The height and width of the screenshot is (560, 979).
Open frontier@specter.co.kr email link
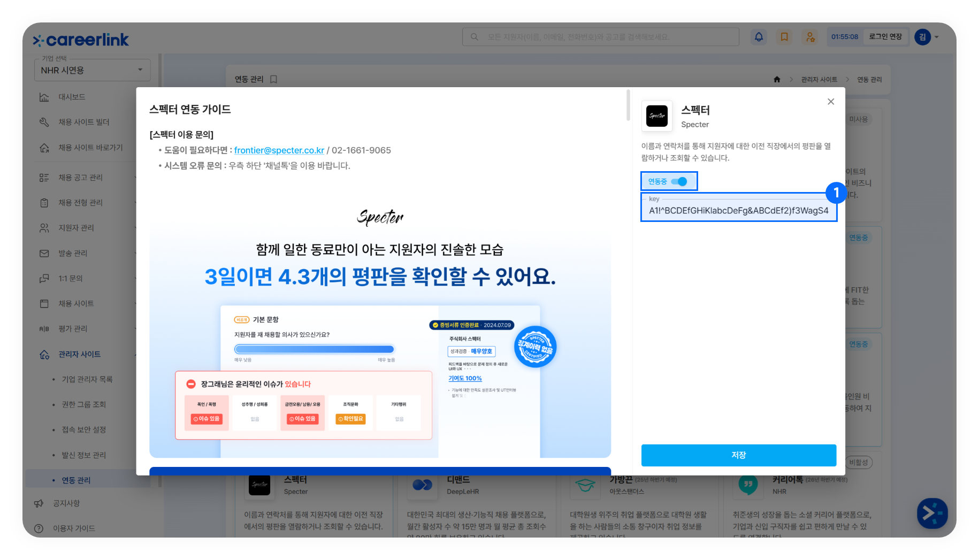click(x=279, y=150)
